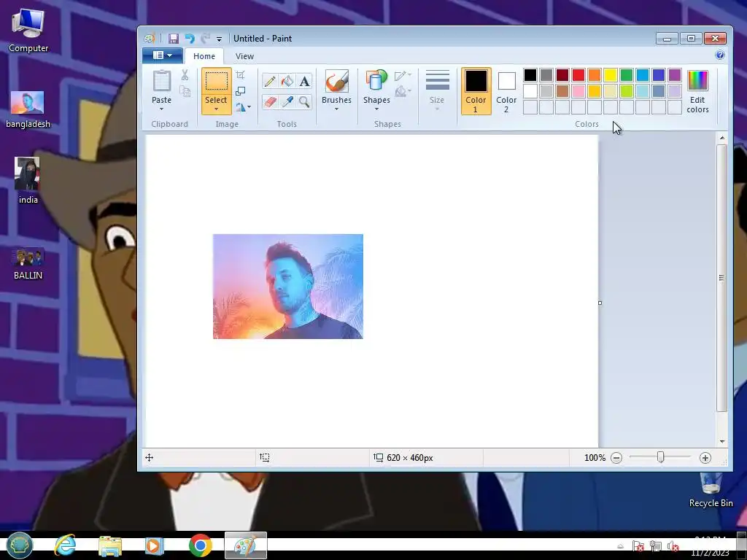Pick the red color swatch
The width and height of the screenshot is (747, 560).
point(578,75)
